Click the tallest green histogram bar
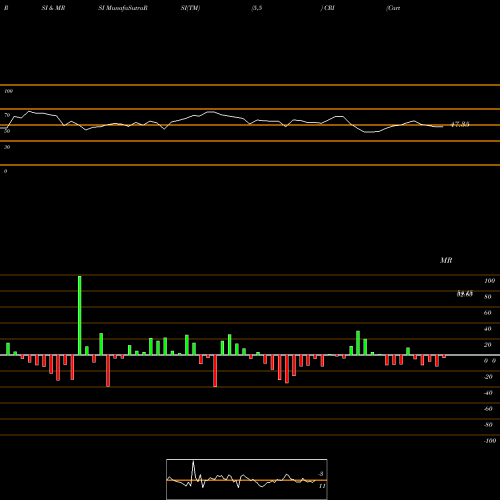 (79, 315)
